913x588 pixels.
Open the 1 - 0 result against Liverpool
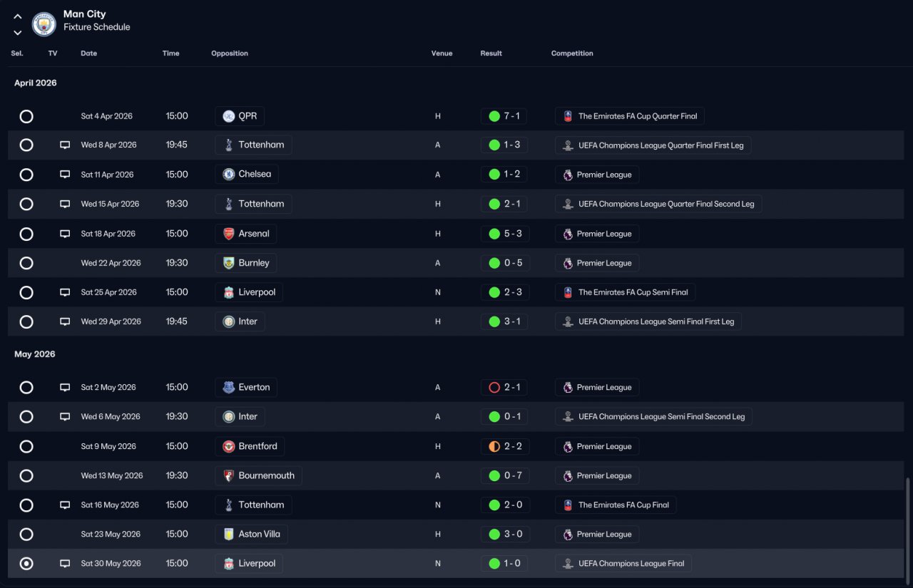(x=504, y=564)
